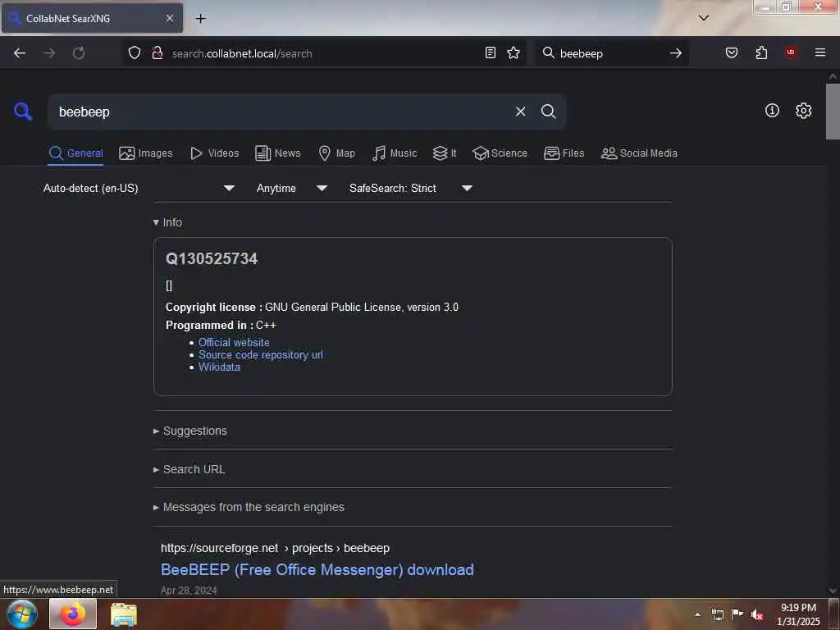Submit search with magnifier button

pos(548,112)
